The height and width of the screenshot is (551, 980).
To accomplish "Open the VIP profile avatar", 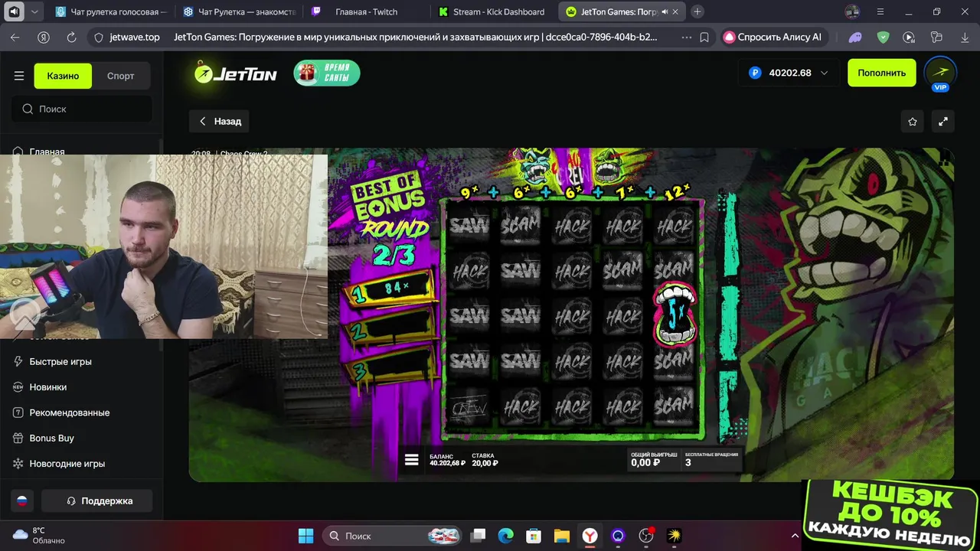I will pos(940,73).
